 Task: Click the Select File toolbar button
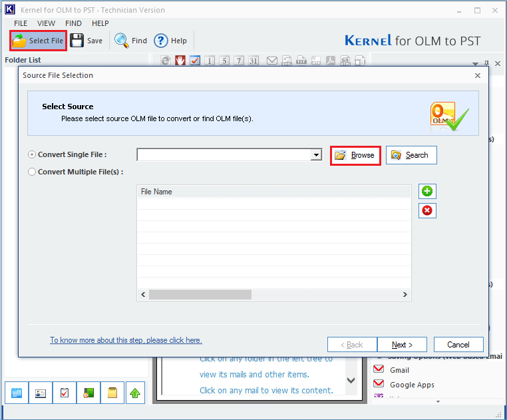[x=38, y=41]
